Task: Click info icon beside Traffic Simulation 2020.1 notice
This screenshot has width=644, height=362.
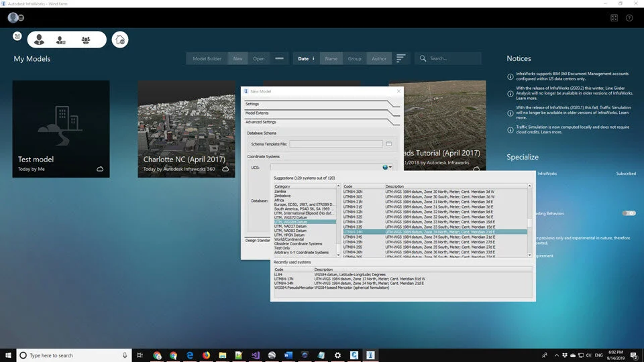Action: click(510, 113)
